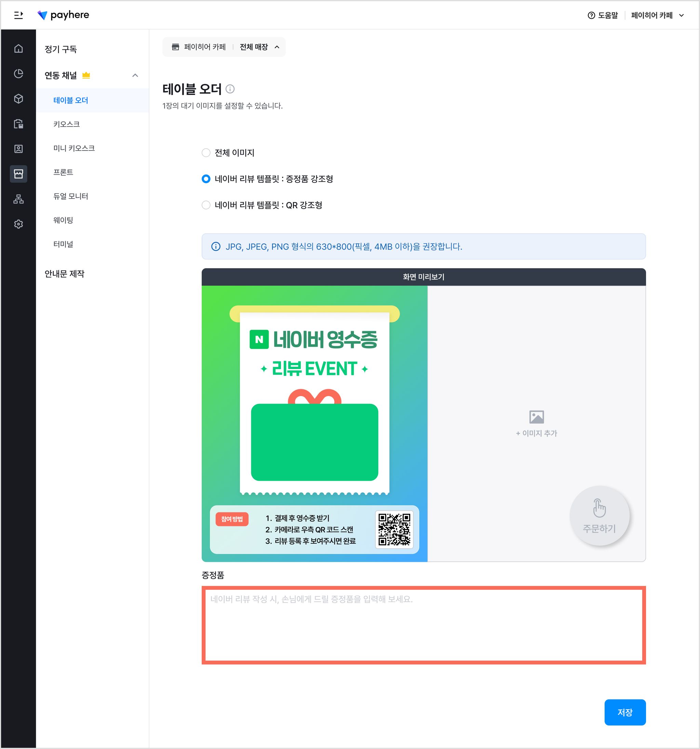Select 네이버 리뷰 템플릿 : QR 강조형 radio
This screenshot has width=700, height=749.
coord(206,205)
